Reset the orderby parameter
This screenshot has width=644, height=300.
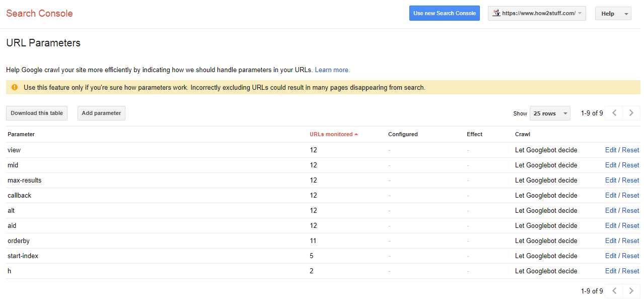tap(630, 241)
